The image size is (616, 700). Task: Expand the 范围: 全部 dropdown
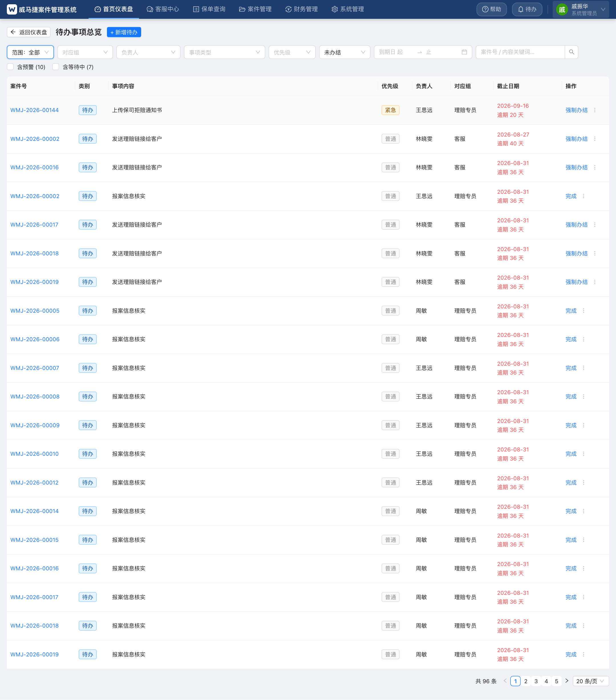click(x=30, y=52)
